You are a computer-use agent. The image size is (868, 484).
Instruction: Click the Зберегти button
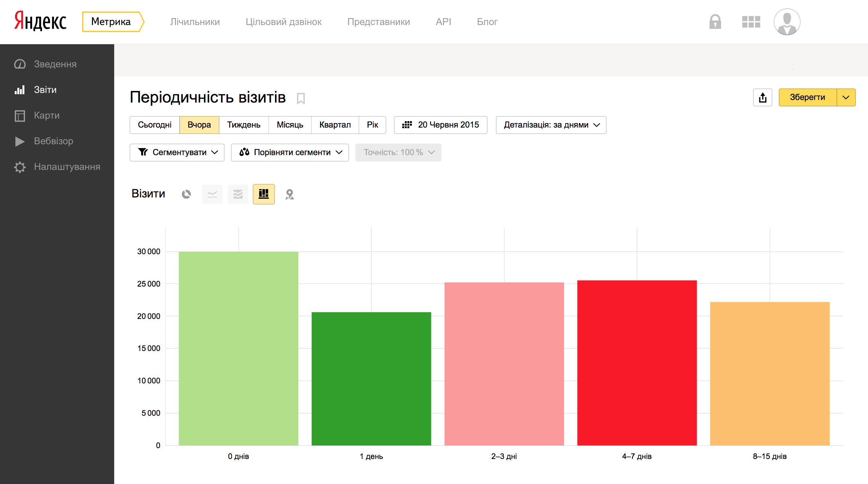point(807,97)
